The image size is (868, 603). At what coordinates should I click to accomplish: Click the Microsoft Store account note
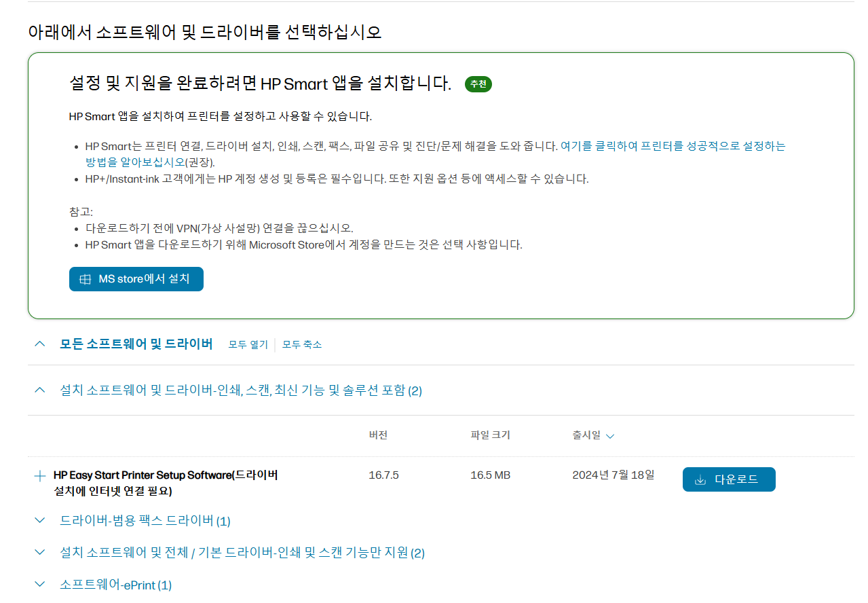coord(303,244)
